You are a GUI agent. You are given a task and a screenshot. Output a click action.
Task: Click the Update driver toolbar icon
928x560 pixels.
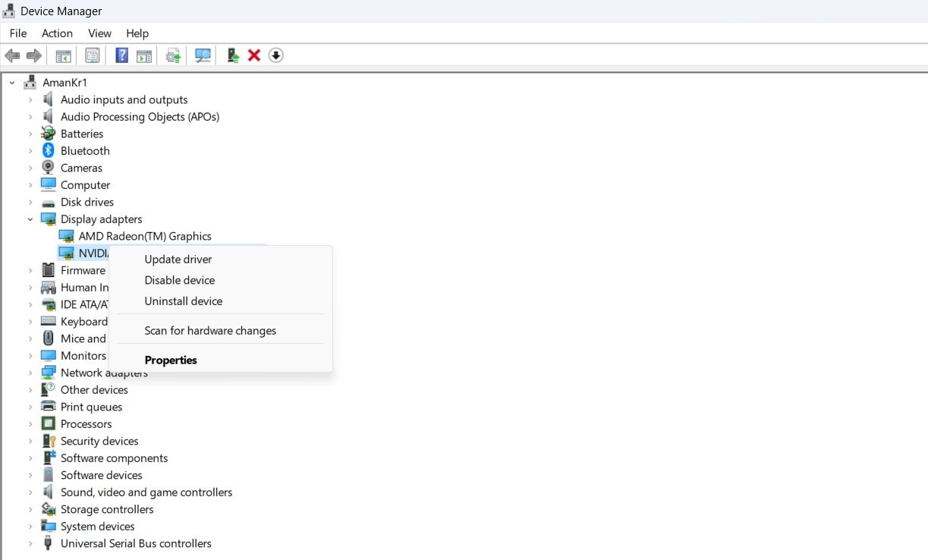pos(172,55)
